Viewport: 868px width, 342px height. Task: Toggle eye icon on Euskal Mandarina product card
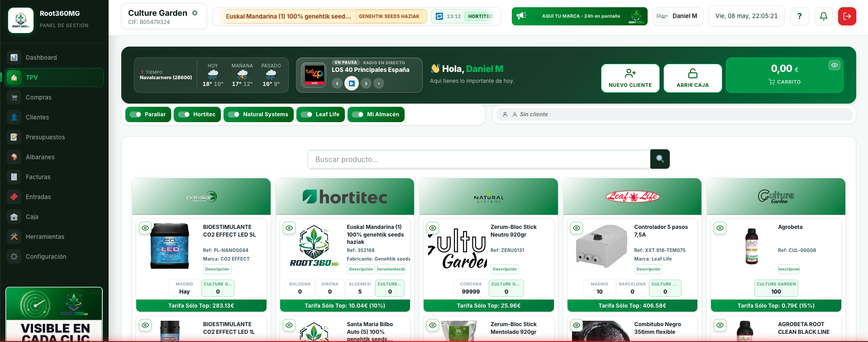pos(289,228)
